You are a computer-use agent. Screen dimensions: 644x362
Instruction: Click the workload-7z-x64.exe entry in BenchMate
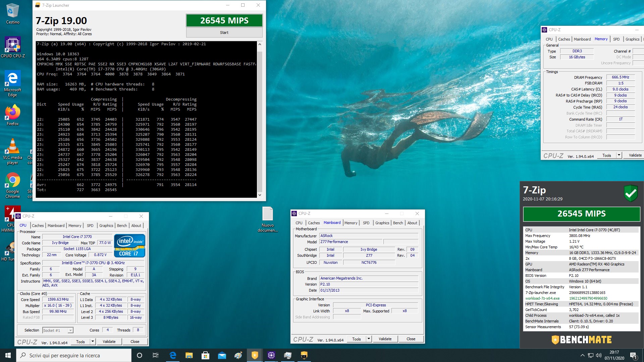582,298
